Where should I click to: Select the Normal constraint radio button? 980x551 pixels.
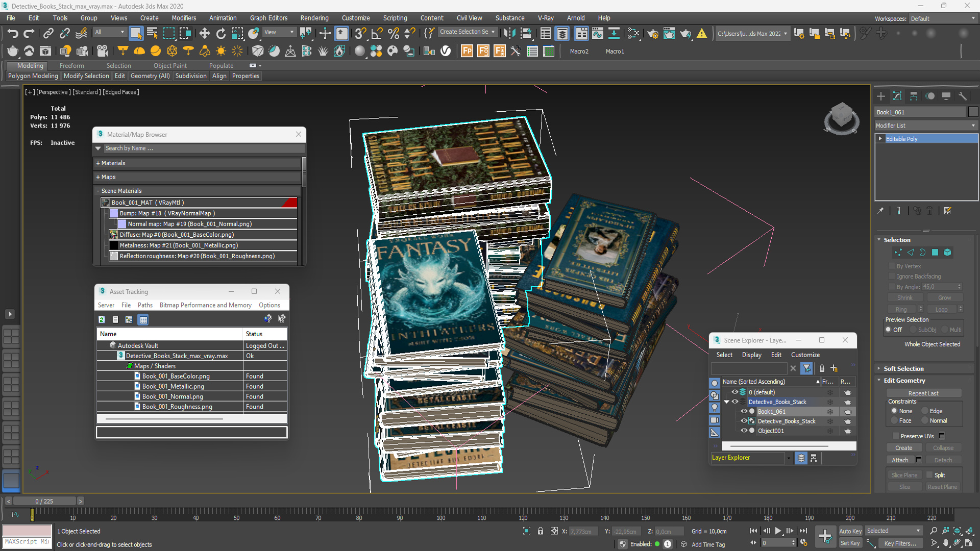[925, 420]
